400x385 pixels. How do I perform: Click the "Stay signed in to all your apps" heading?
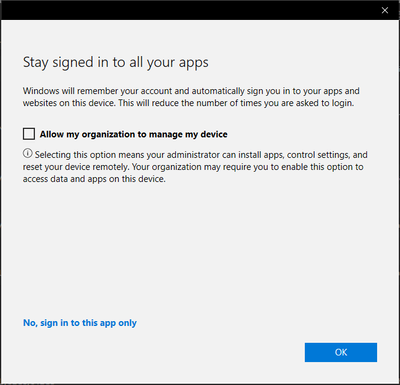[x=116, y=62]
